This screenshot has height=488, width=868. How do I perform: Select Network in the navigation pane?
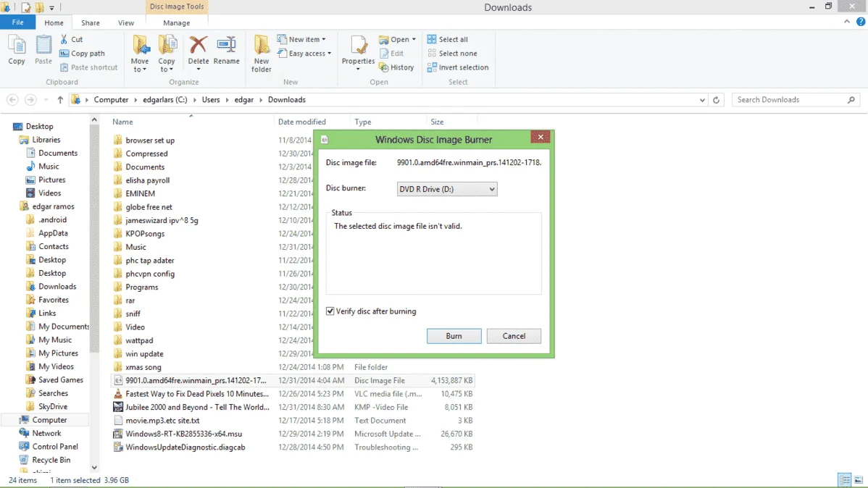tap(46, 433)
